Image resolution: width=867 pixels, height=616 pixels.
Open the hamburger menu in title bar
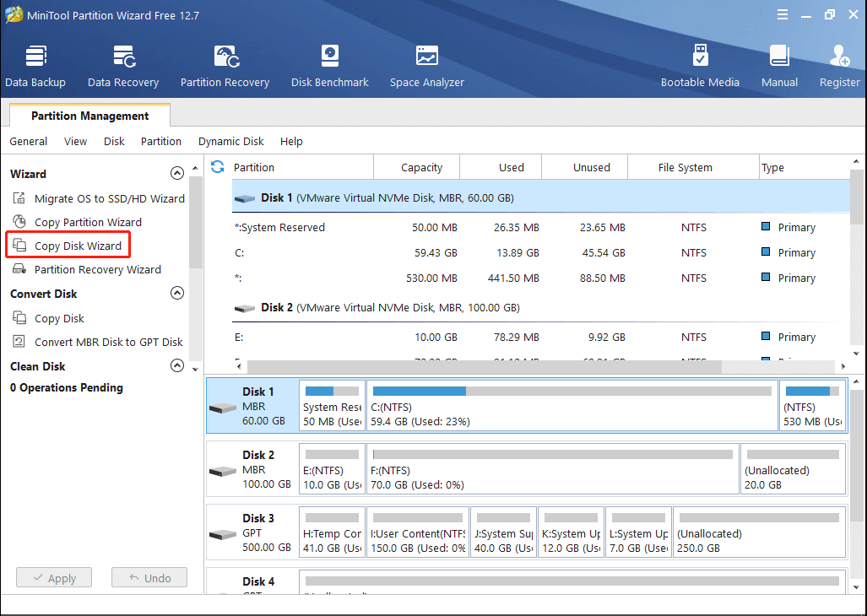point(783,15)
